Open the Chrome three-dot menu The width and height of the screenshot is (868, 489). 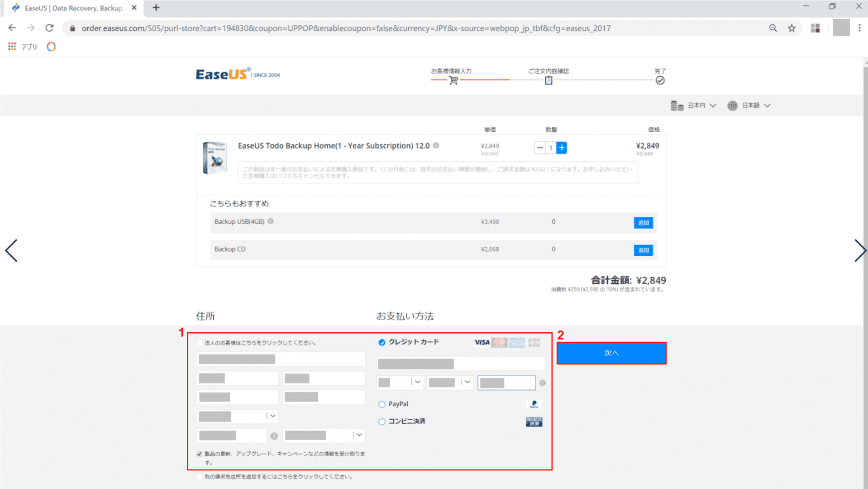click(859, 28)
